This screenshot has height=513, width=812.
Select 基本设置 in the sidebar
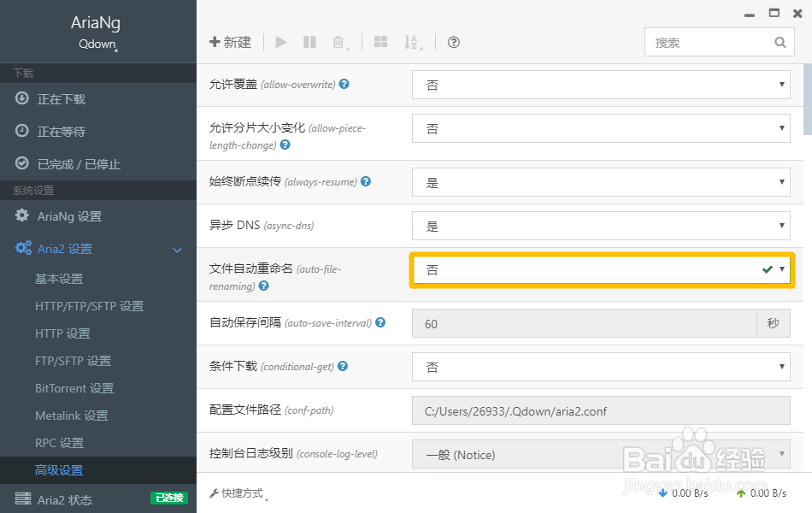tap(59, 279)
